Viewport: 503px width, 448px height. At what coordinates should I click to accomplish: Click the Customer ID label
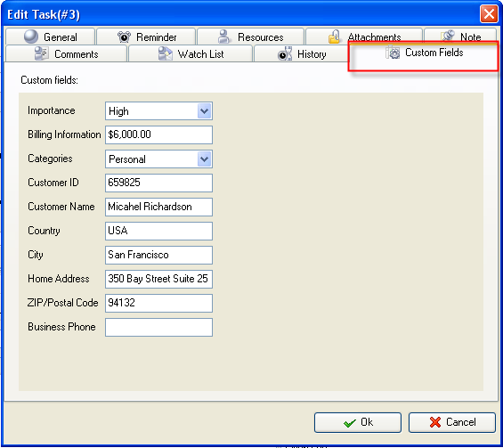click(53, 183)
